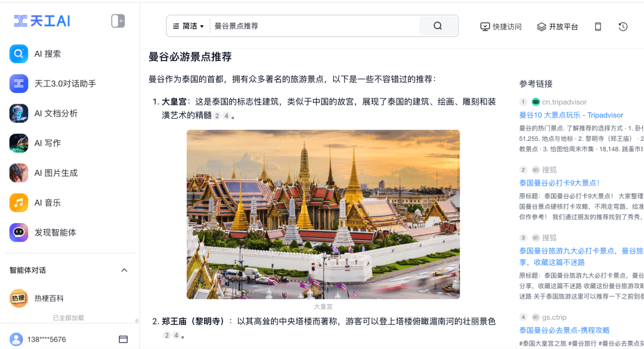Image resolution: width=644 pixels, height=349 pixels.
Task: Click the mobile phone icon
Action: pyautogui.click(x=598, y=27)
